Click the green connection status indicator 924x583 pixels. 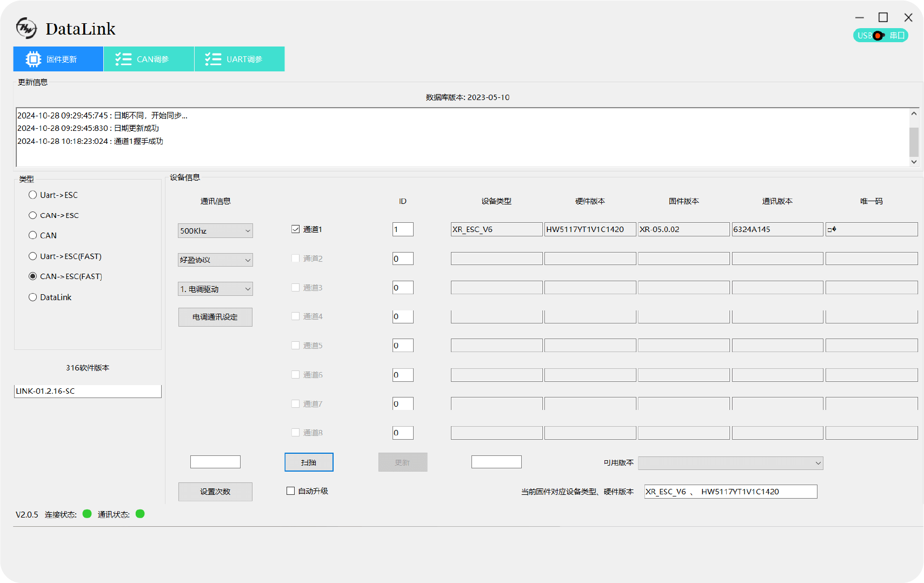pyautogui.click(x=87, y=514)
